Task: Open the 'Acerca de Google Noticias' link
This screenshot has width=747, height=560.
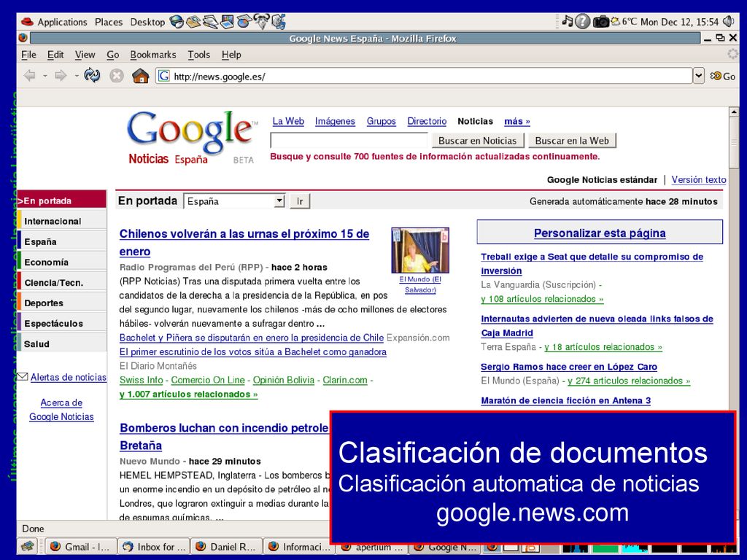Action: (x=61, y=410)
